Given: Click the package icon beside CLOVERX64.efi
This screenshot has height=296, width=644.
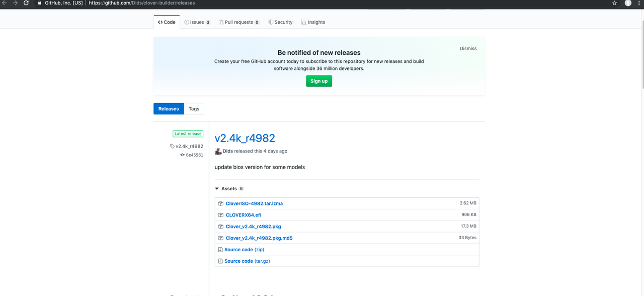Looking at the screenshot, I should [220, 215].
